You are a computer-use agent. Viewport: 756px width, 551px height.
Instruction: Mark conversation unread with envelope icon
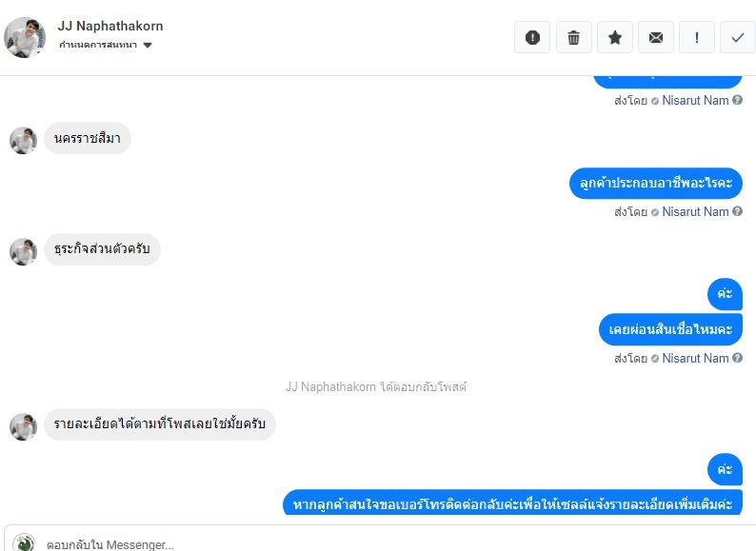(x=656, y=38)
